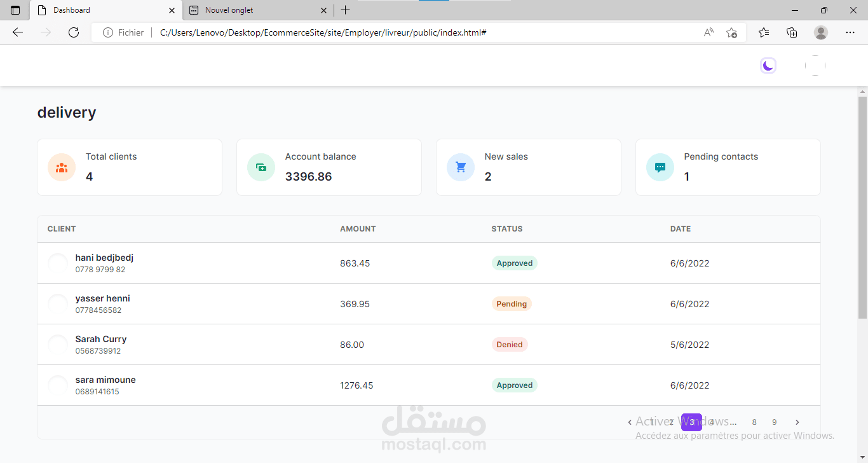
Task: Click the browser forward arrow
Action: 46,32
